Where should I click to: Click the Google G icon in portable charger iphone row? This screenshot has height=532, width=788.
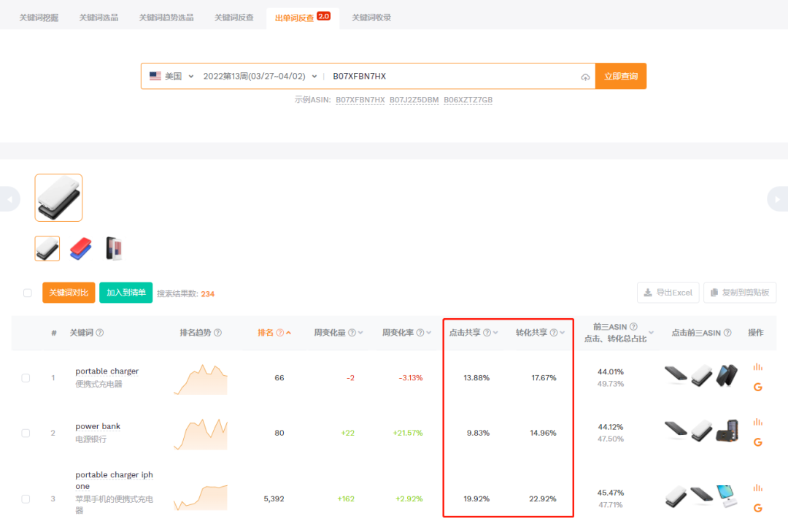coord(758,508)
